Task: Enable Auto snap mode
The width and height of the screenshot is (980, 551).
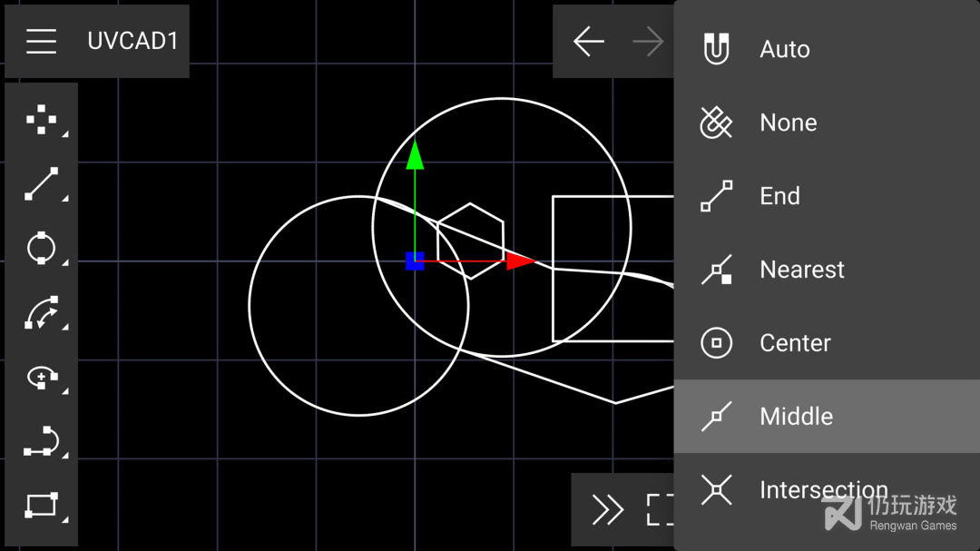Action: [784, 49]
